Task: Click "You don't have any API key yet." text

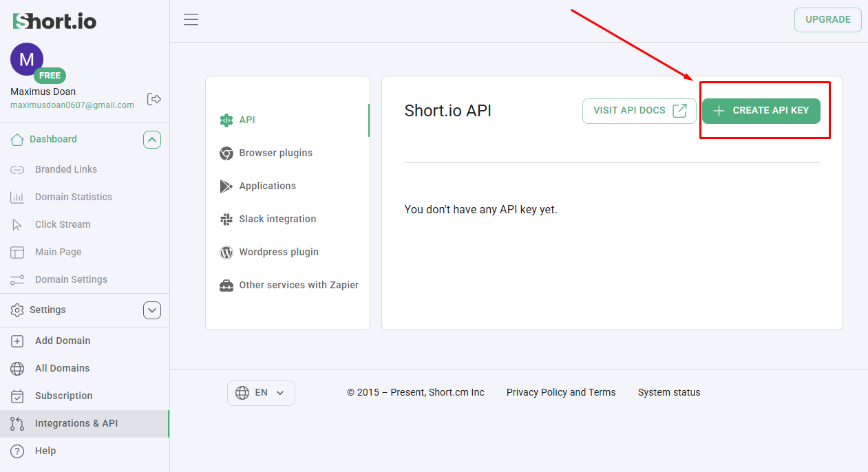Action: click(x=481, y=209)
